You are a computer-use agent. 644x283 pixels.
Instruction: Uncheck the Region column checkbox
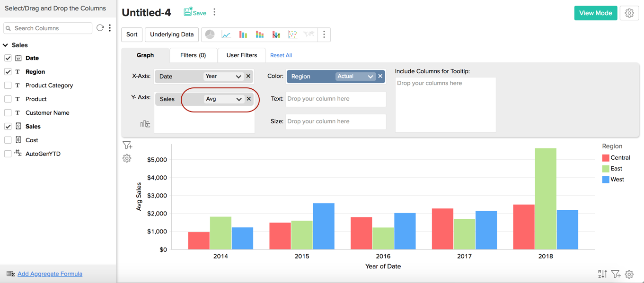tap(8, 72)
